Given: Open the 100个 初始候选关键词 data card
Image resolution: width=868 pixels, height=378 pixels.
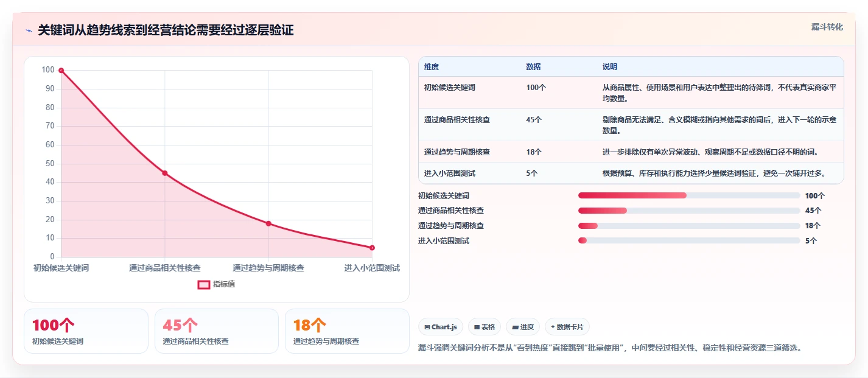Looking at the screenshot, I should [86, 331].
